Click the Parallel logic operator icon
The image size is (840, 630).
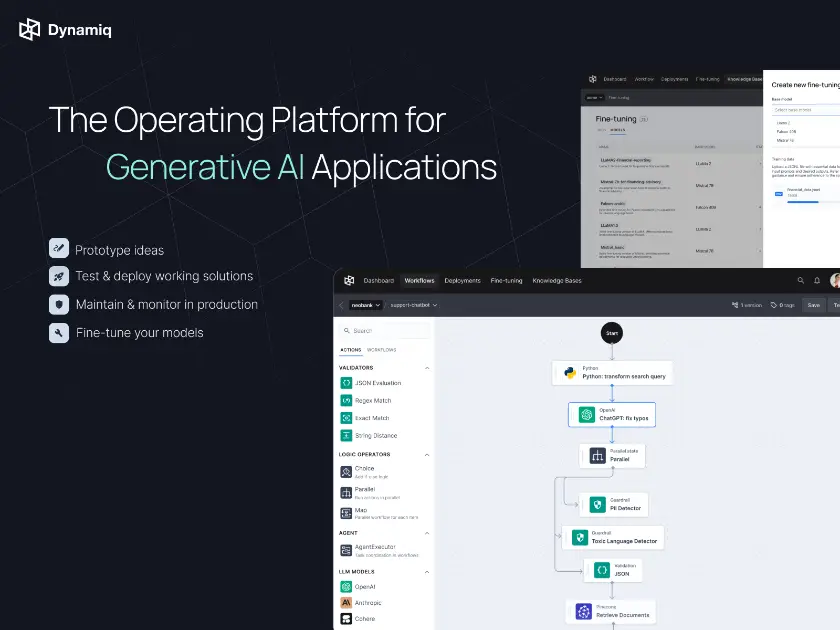344,491
